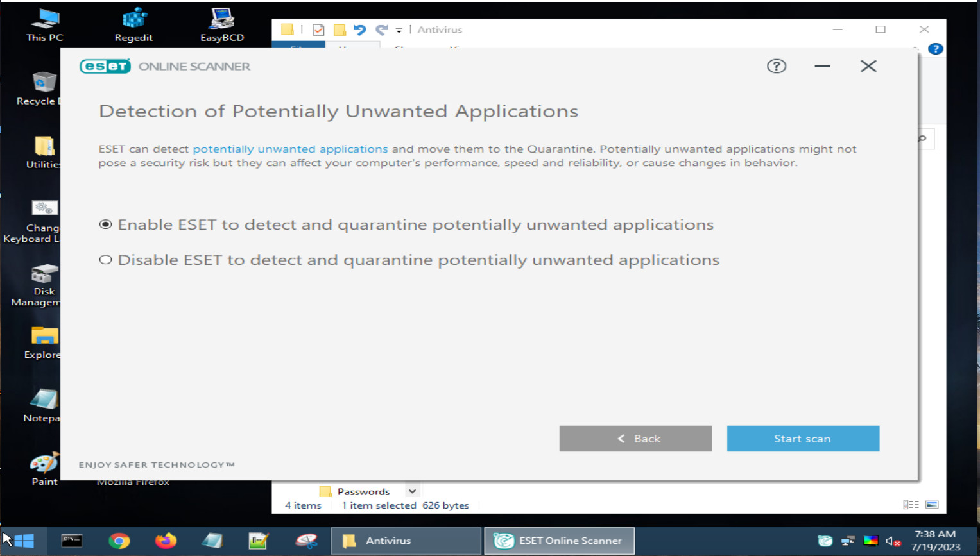Open the ESET help question mark icon

(x=777, y=66)
